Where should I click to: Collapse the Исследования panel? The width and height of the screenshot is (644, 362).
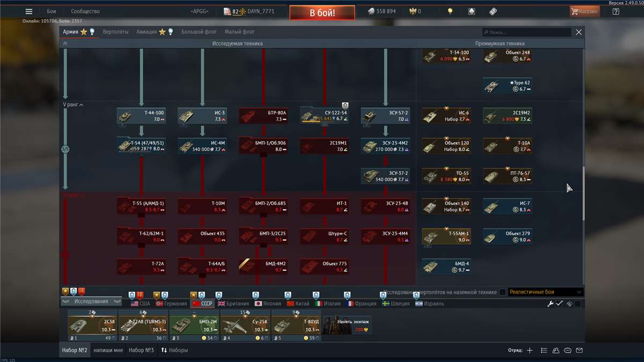tap(91, 301)
